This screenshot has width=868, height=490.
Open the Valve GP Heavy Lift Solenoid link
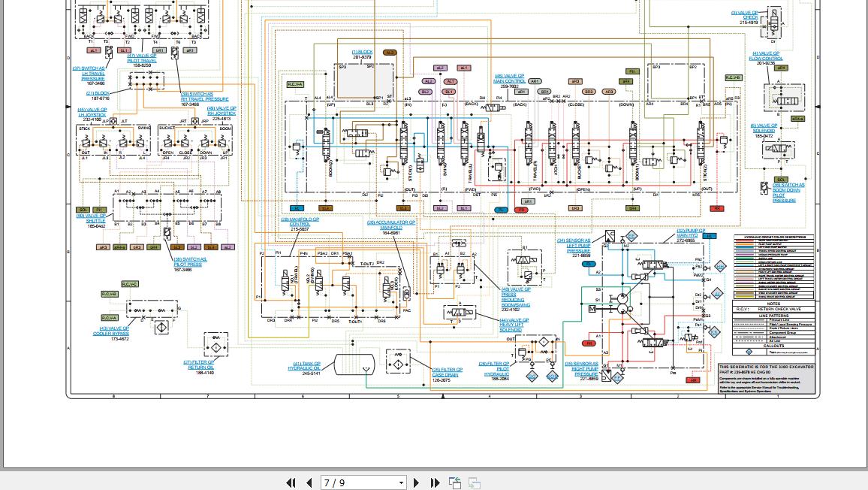[514, 325]
